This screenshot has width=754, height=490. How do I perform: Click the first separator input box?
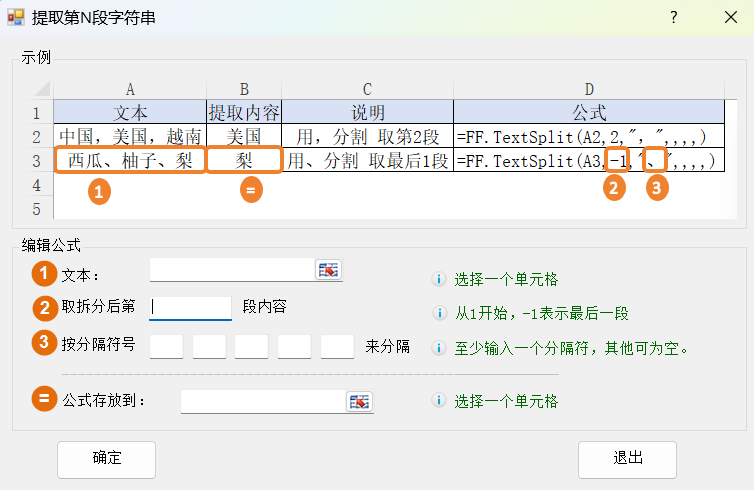pyautogui.click(x=166, y=347)
